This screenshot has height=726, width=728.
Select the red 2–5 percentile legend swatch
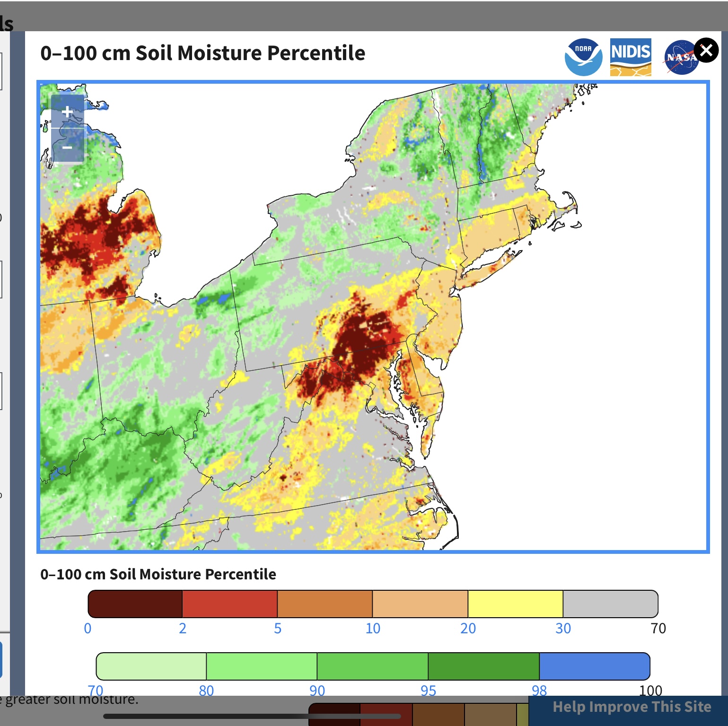pyautogui.click(x=230, y=604)
